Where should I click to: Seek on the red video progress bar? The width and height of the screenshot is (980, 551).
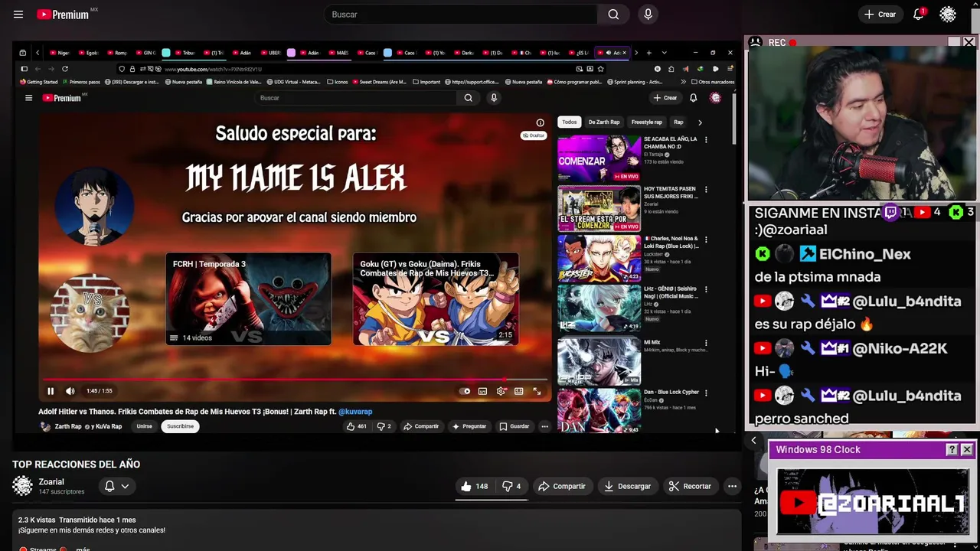[x=295, y=379]
